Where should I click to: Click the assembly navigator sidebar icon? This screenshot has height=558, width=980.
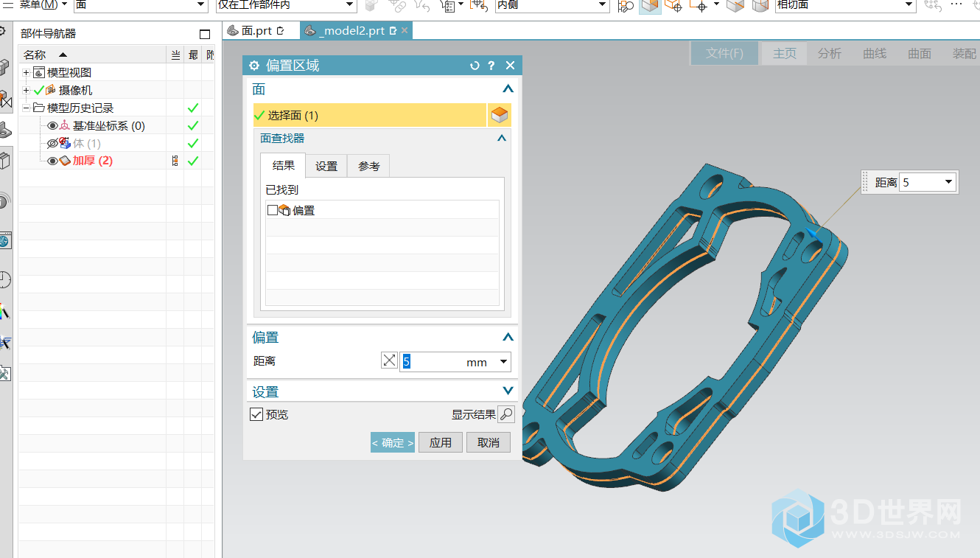coord(4,69)
